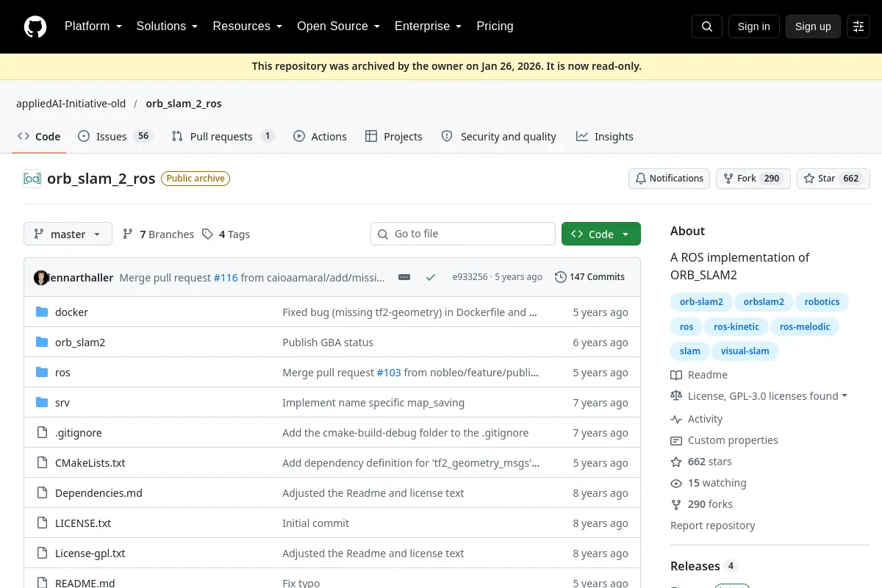The height and width of the screenshot is (588, 882).
Task: Switch to the Issues tab
Action: coord(115,137)
